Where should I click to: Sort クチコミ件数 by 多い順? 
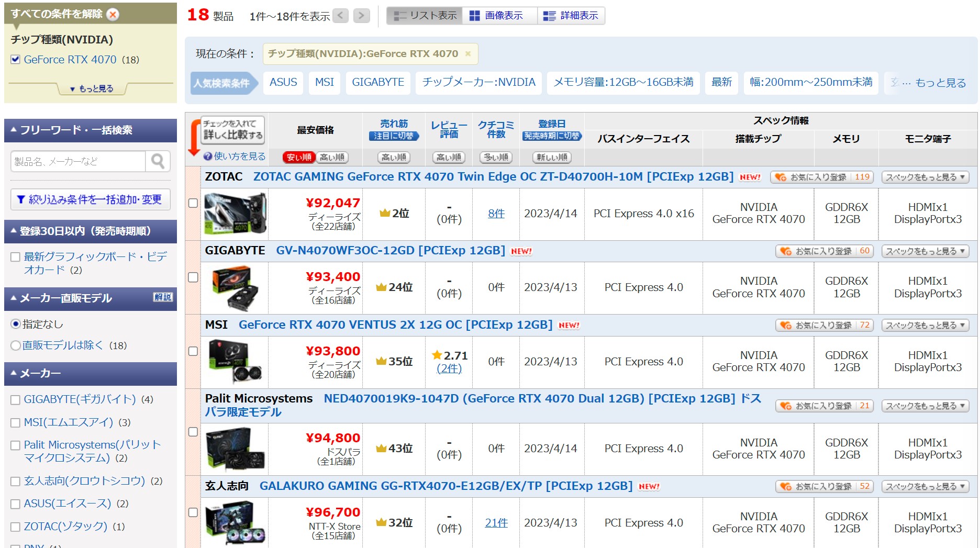click(496, 157)
